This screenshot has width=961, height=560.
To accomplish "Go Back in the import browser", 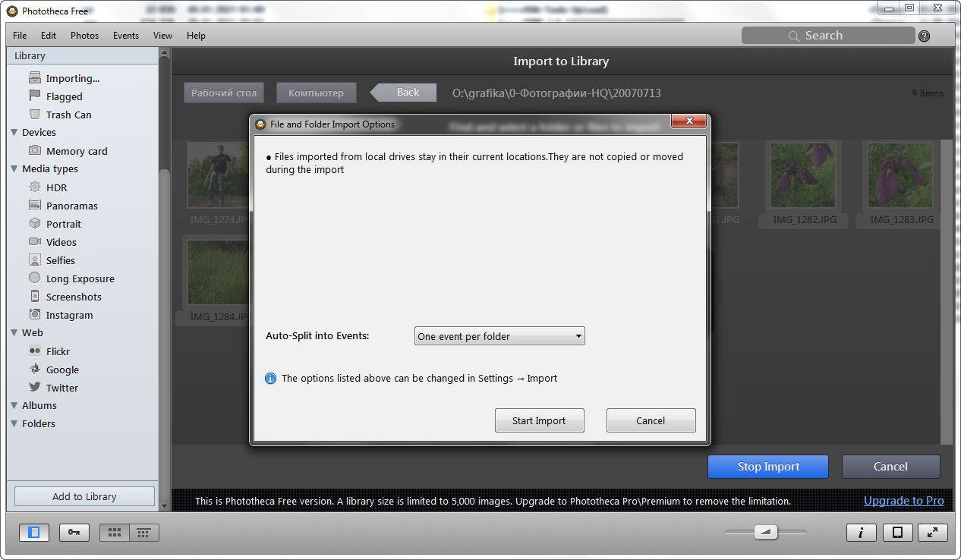I will [403, 93].
